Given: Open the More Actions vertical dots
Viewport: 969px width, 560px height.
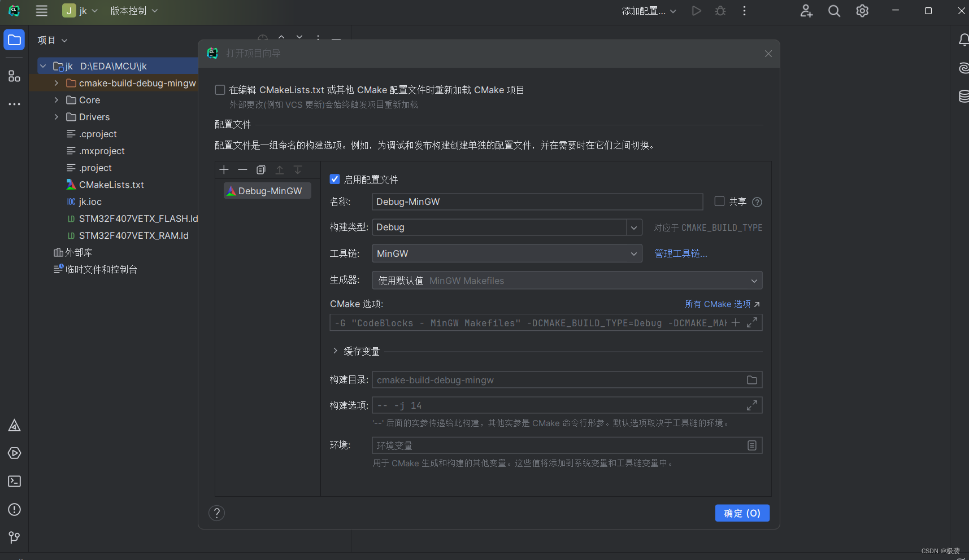Looking at the screenshot, I should (744, 11).
